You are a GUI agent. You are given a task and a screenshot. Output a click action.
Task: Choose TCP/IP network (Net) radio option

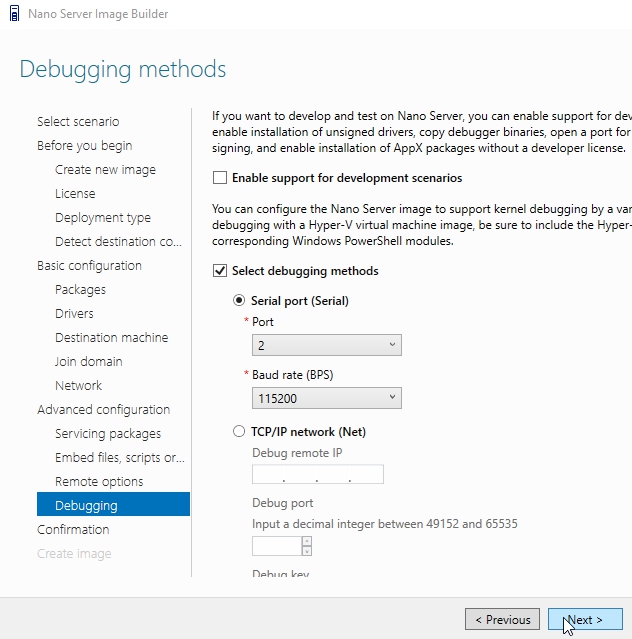pyautogui.click(x=238, y=431)
